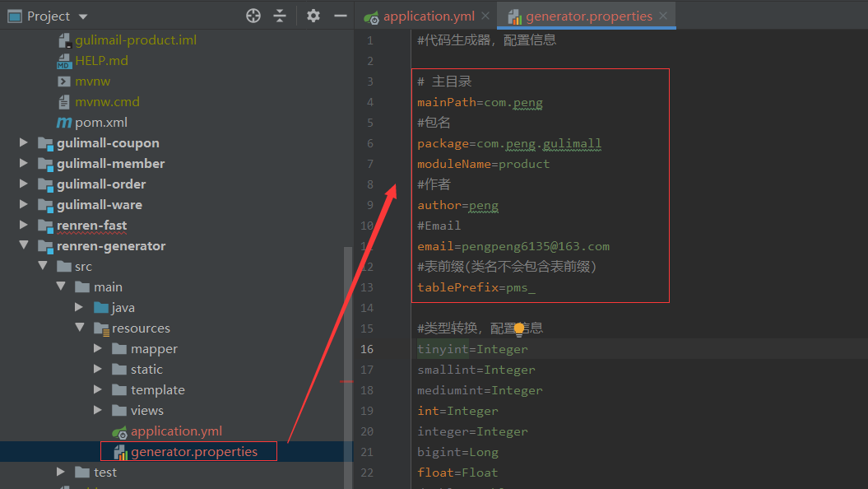Click the mvnw.cmd file icon
The image size is (868, 489).
click(64, 102)
